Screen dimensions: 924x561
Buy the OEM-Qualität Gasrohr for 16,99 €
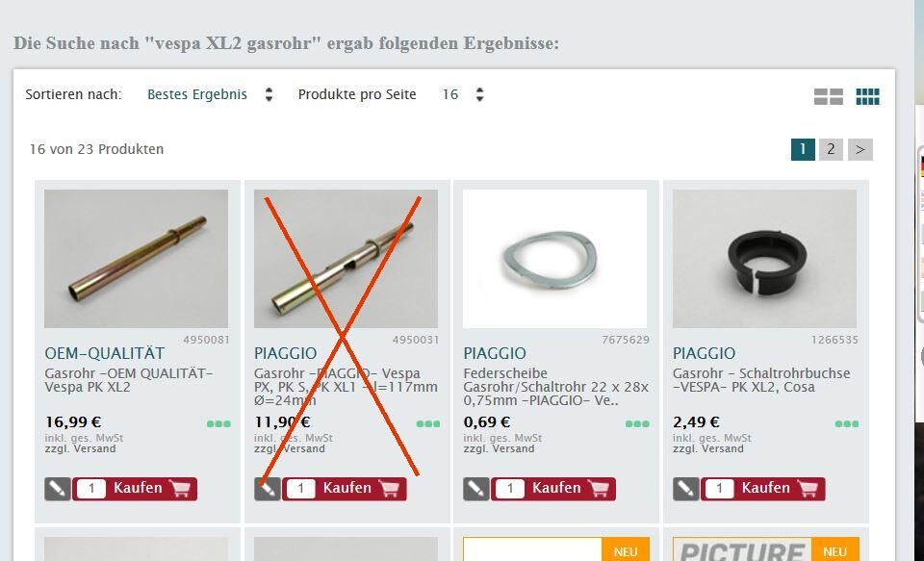[135, 489]
